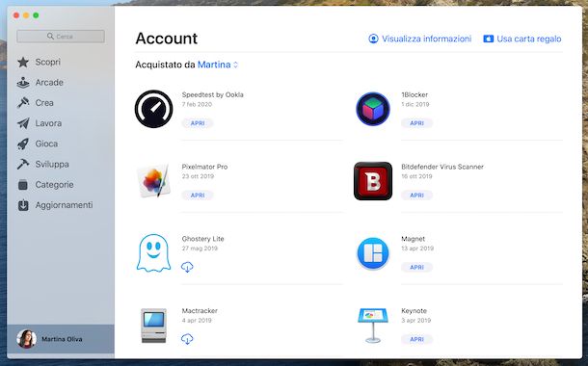This screenshot has width=588, height=366.
Task: Click the Account page heading
Action: click(x=167, y=39)
